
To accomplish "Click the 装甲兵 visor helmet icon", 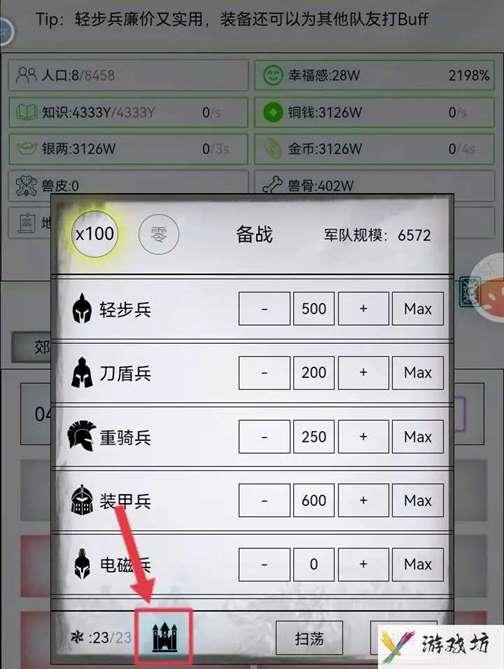I will tap(82, 500).
